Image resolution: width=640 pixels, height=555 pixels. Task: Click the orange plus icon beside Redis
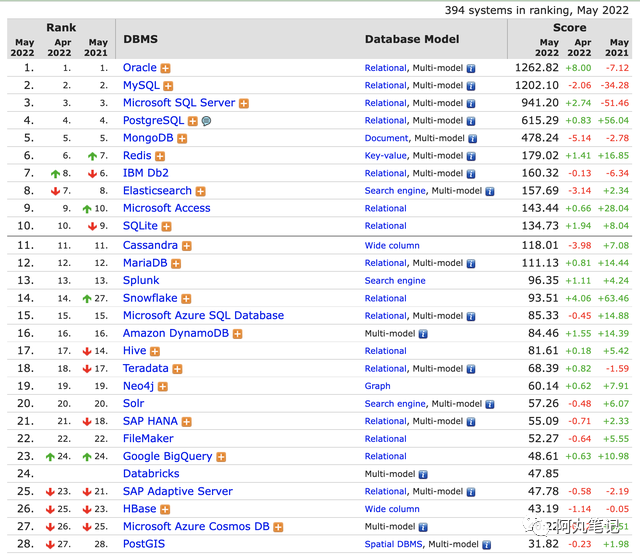coord(160,156)
